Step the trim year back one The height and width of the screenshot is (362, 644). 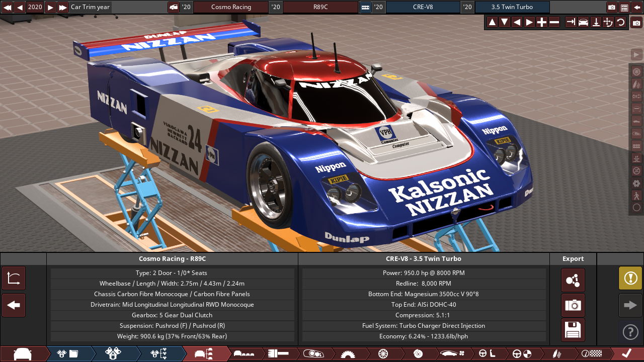tap(19, 7)
